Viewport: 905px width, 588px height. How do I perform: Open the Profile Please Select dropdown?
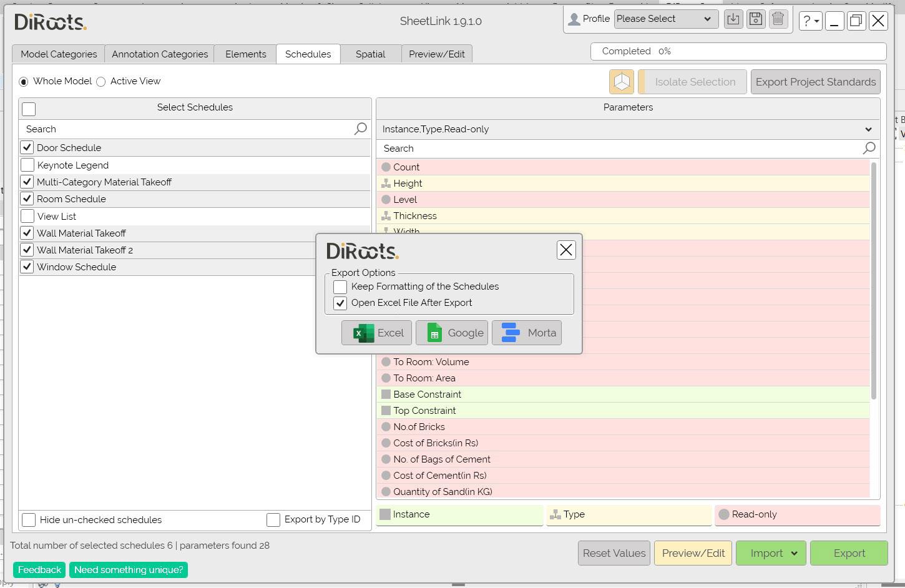click(666, 19)
